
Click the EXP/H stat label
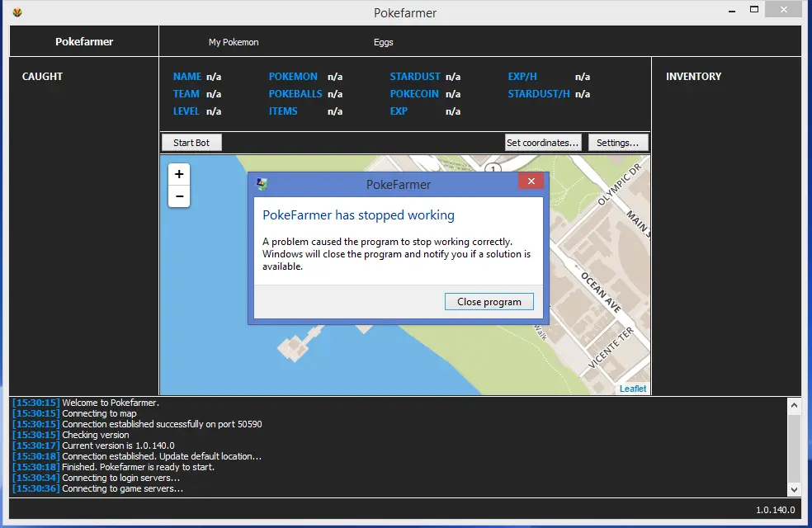[x=522, y=77]
